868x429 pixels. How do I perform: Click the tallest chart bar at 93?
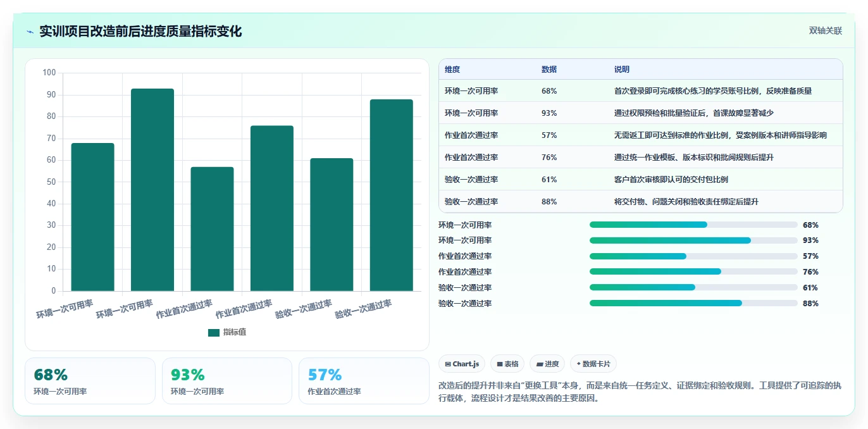[152, 190]
